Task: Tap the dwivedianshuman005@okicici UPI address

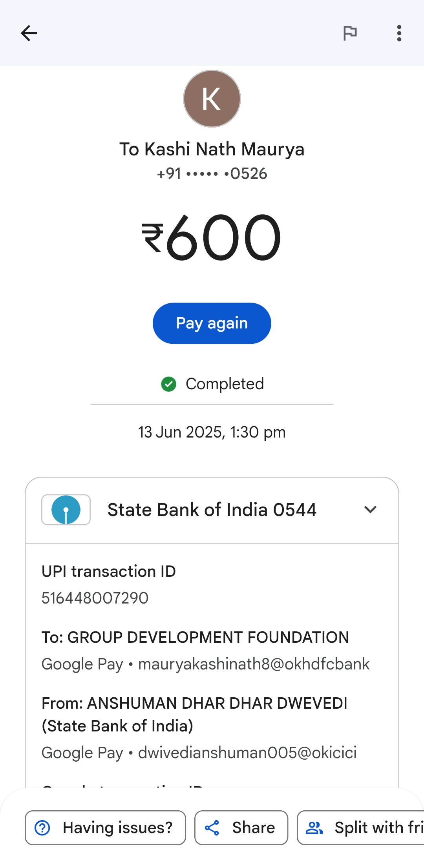Action: tap(247, 753)
